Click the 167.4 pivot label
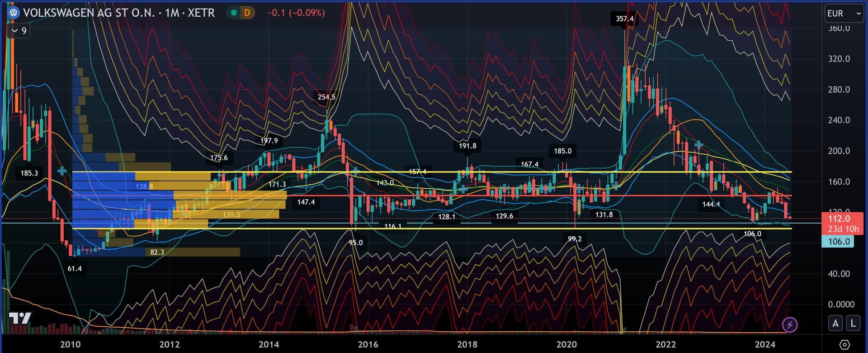The image size is (868, 353). 529,164
